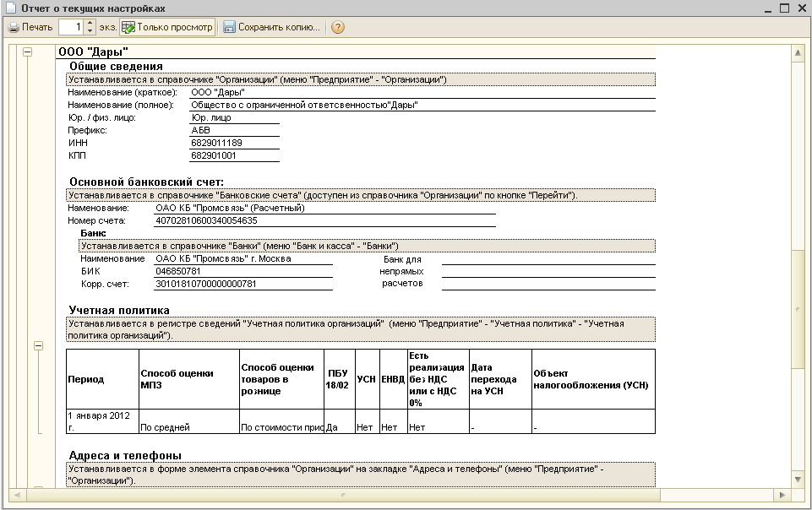
Task: Click the Сохранить копию floppy disk icon
Action: click(229, 27)
